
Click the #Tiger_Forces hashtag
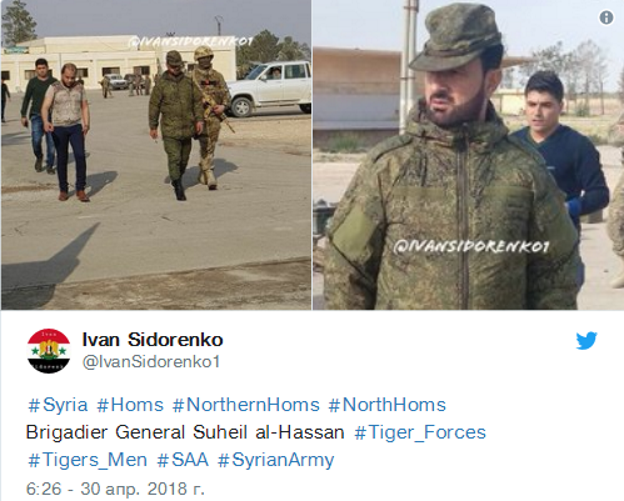(420, 433)
